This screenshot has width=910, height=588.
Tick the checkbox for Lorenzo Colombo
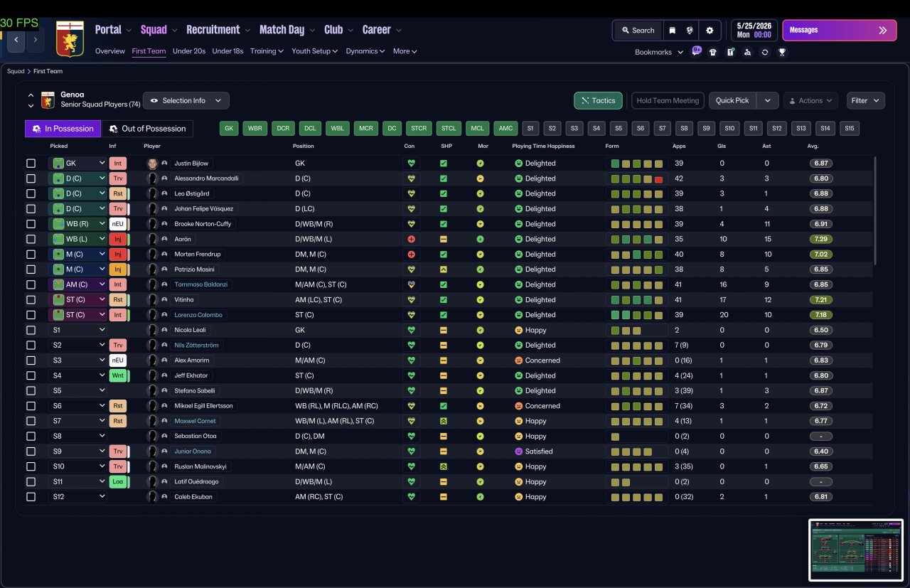(31, 315)
